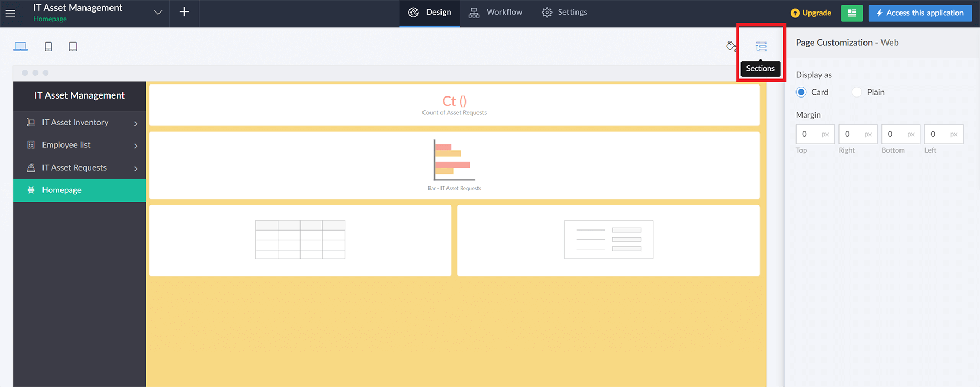Select the Plain display radio button
980x387 pixels.
coord(856,92)
